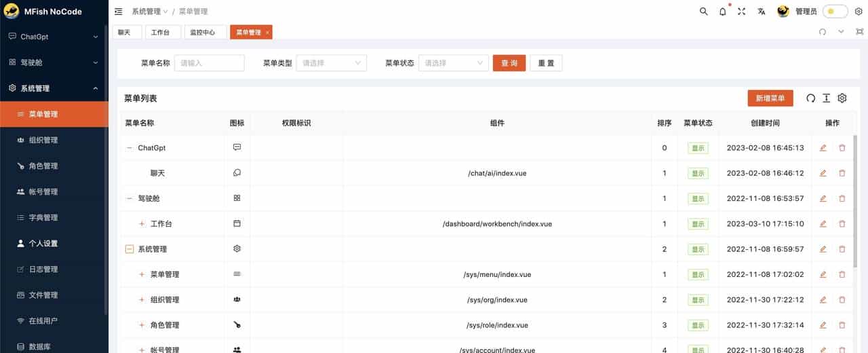This screenshot has height=353, width=868.
Task: Open table column settings gear
Action: click(842, 98)
